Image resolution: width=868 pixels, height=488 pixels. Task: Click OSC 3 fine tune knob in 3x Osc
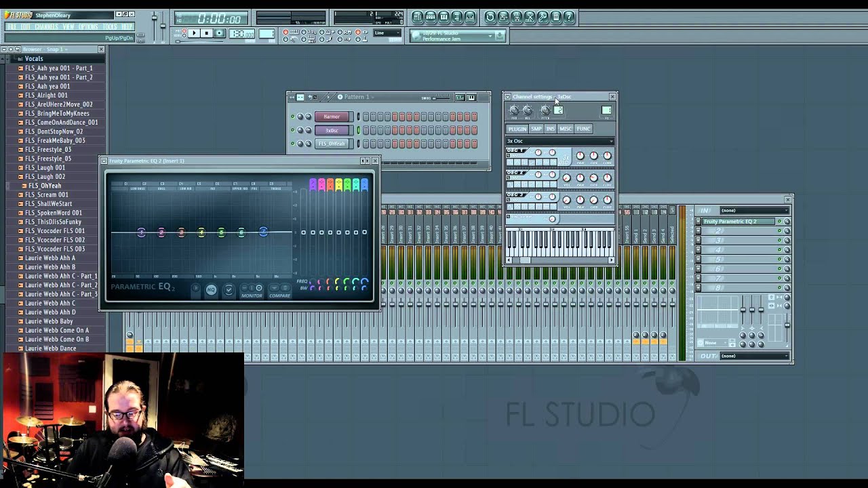tap(607, 200)
